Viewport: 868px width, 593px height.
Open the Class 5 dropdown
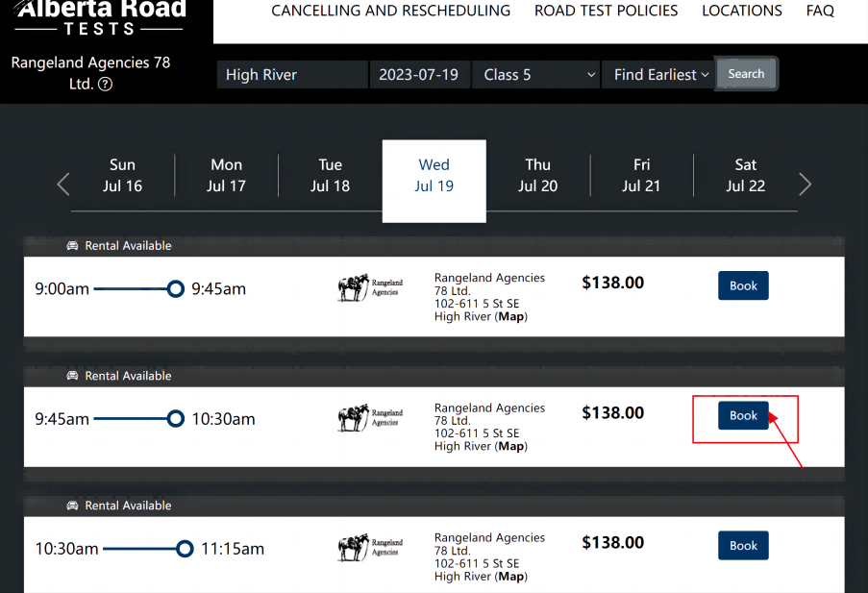535,75
